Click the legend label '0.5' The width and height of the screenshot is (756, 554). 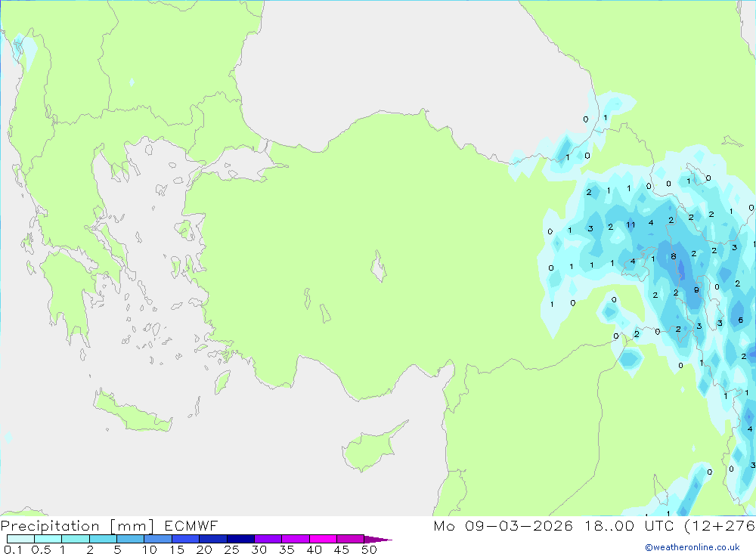point(41,549)
